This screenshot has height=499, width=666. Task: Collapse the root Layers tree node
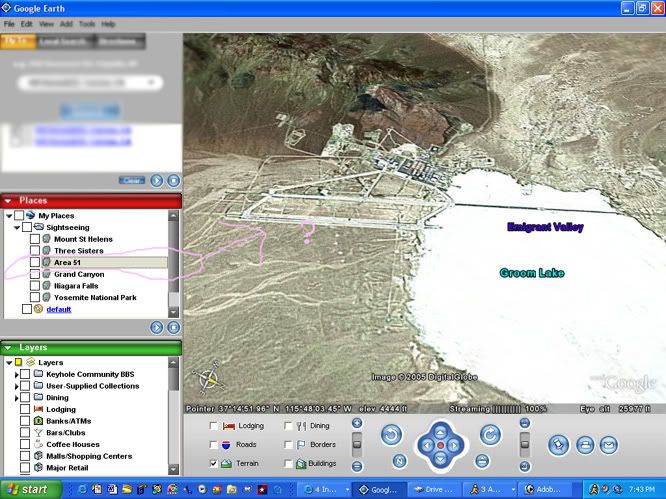click(x=9, y=363)
